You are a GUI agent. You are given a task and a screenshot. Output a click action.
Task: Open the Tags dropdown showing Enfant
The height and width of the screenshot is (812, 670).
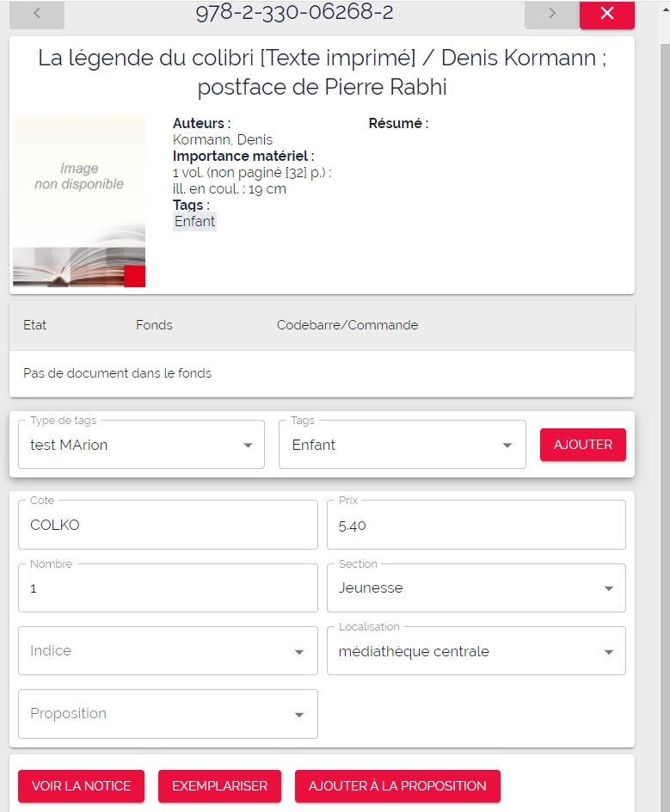(x=403, y=445)
